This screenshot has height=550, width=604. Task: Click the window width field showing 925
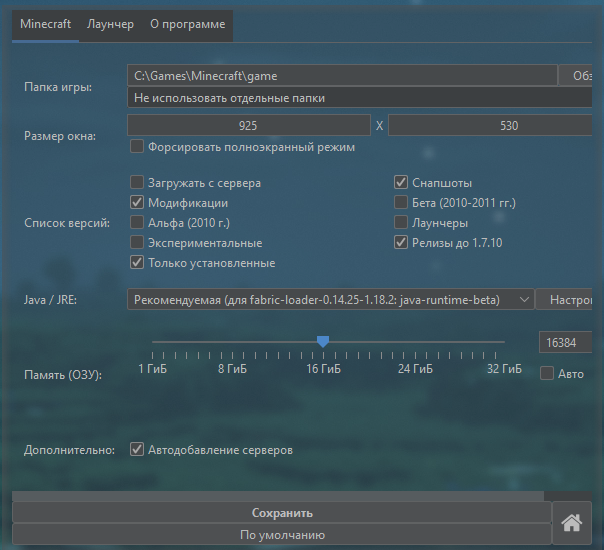(x=249, y=125)
